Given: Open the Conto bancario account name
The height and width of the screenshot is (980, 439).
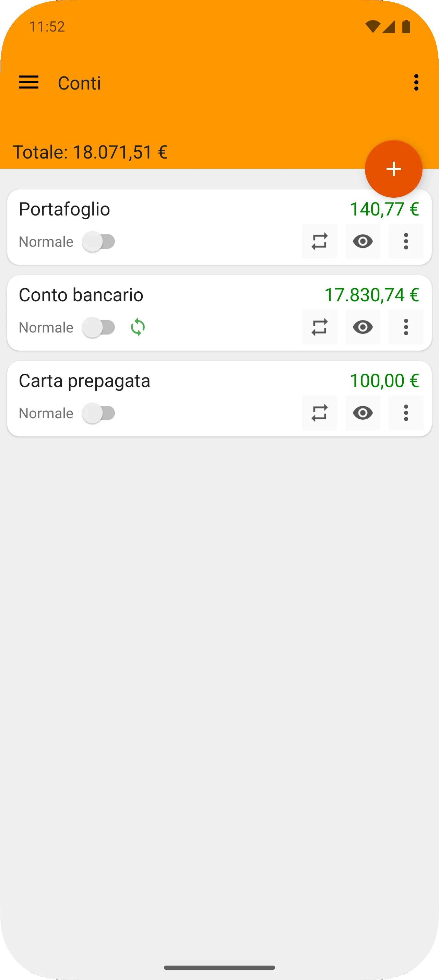Looking at the screenshot, I should tap(81, 295).
